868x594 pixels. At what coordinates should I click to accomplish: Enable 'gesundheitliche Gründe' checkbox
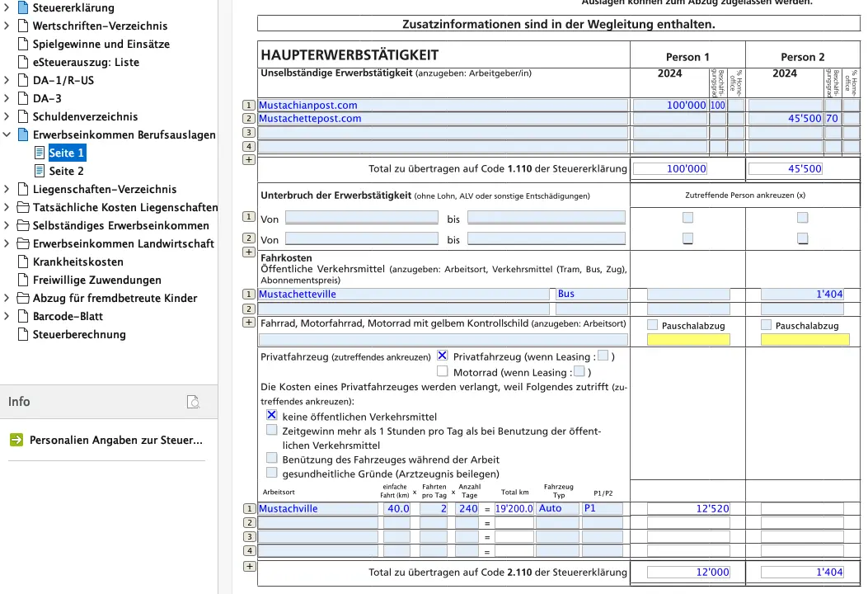click(x=272, y=474)
